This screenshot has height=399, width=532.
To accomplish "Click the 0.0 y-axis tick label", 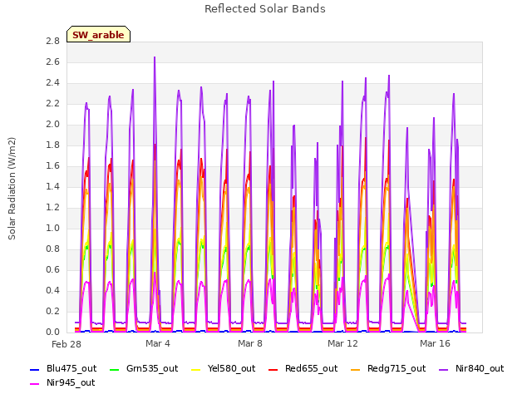I will click(x=52, y=332).
